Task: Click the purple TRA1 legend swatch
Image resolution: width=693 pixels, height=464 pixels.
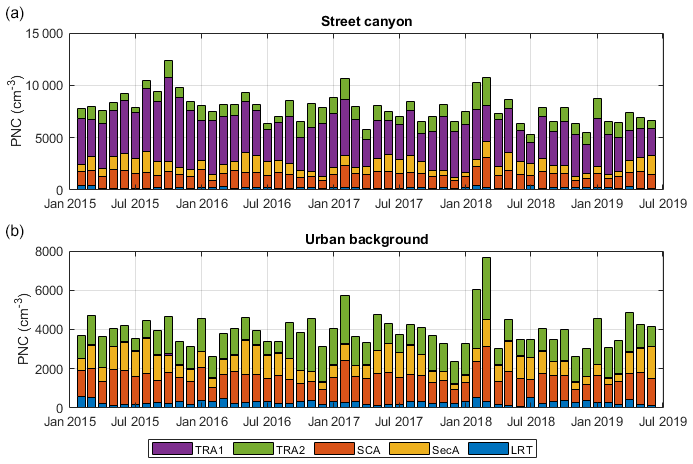Action: point(171,448)
